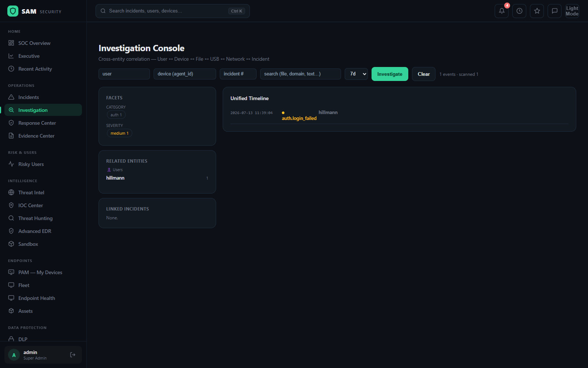Open Threat Hunting page

[43, 218]
